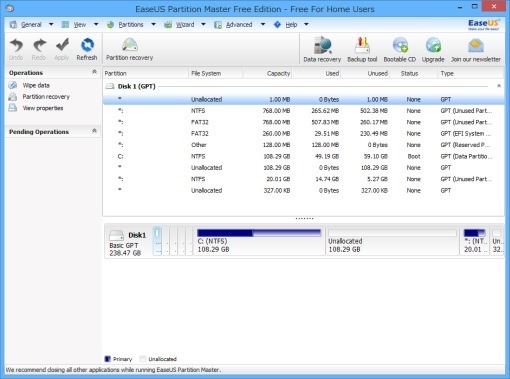Open the Advanced menu
This screenshot has width=510, height=379.
click(x=239, y=24)
